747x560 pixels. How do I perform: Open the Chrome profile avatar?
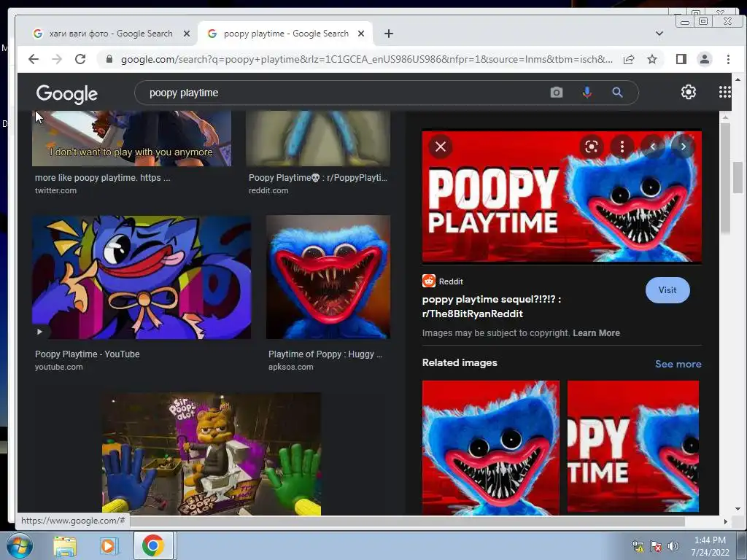(x=704, y=59)
